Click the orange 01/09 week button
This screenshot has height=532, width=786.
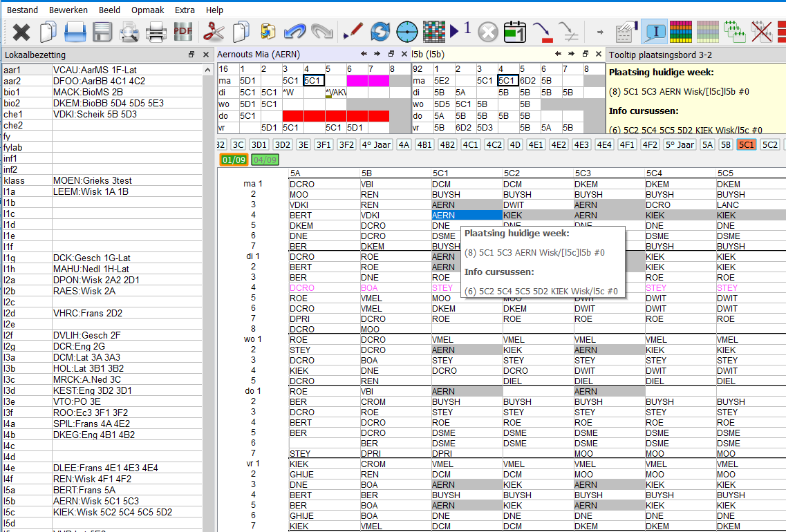pos(234,160)
